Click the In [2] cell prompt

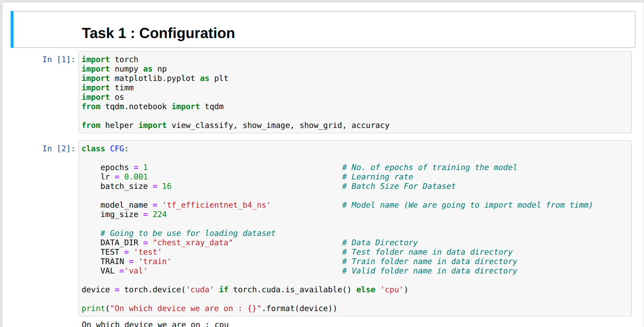[59, 149]
